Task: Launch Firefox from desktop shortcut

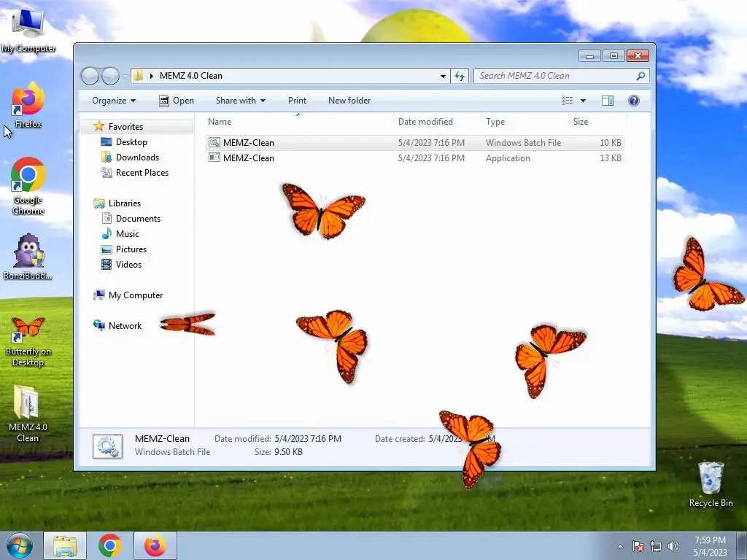Action: click(x=28, y=106)
